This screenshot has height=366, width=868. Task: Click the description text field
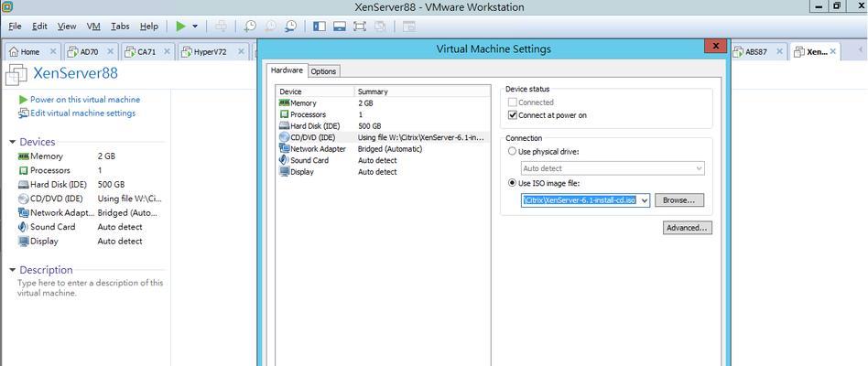click(91, 288)
